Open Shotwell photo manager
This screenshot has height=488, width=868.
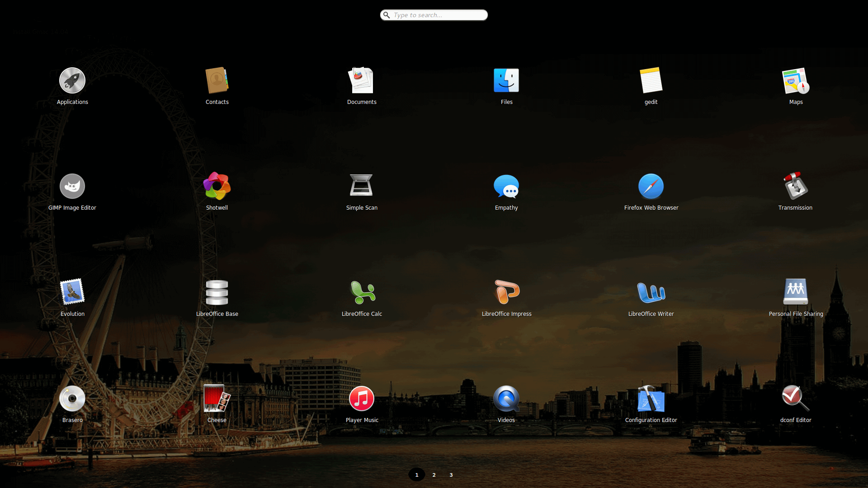point(217,186)
